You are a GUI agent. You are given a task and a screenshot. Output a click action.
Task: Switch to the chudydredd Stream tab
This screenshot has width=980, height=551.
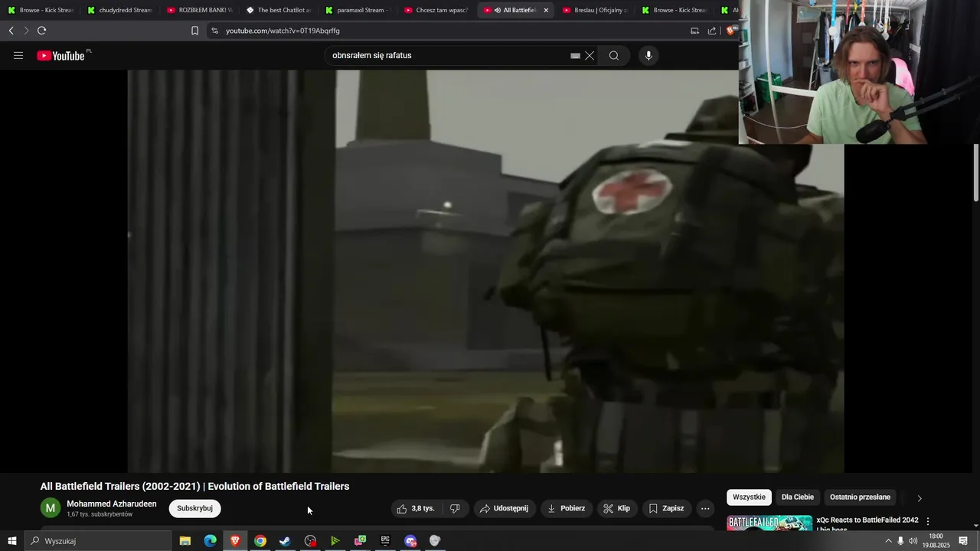[120, 10]
